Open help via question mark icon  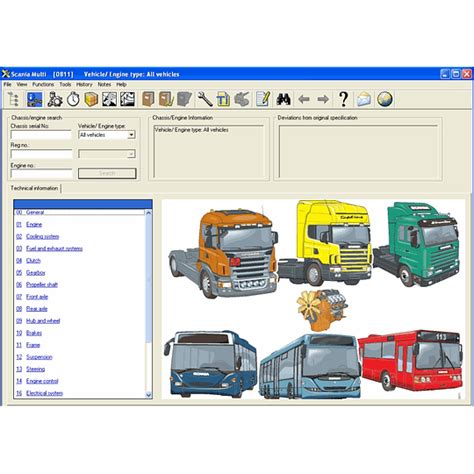(343, 99)
